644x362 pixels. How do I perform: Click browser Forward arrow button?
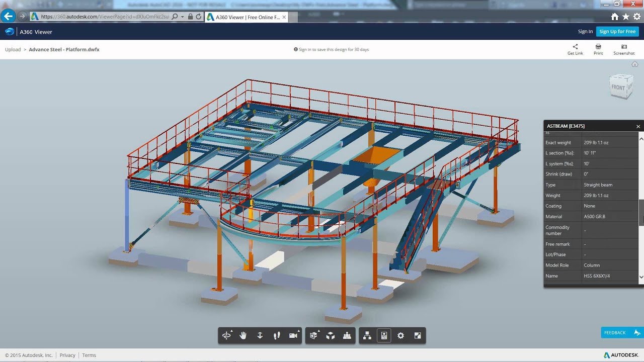tap(22, 16)
